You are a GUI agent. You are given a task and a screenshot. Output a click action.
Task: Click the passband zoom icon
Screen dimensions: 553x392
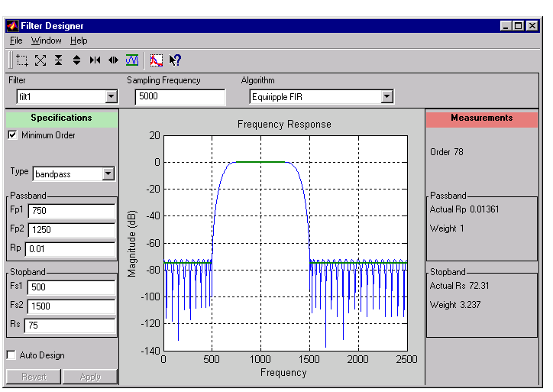(131, 60)
